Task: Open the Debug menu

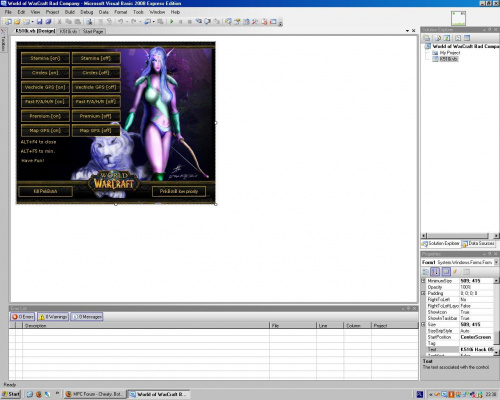Action: point(87,12)
